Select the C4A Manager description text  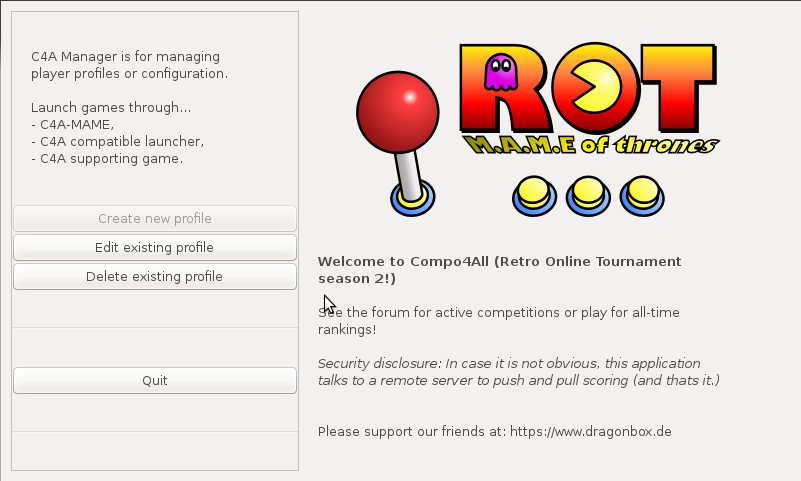click(129, 65)
